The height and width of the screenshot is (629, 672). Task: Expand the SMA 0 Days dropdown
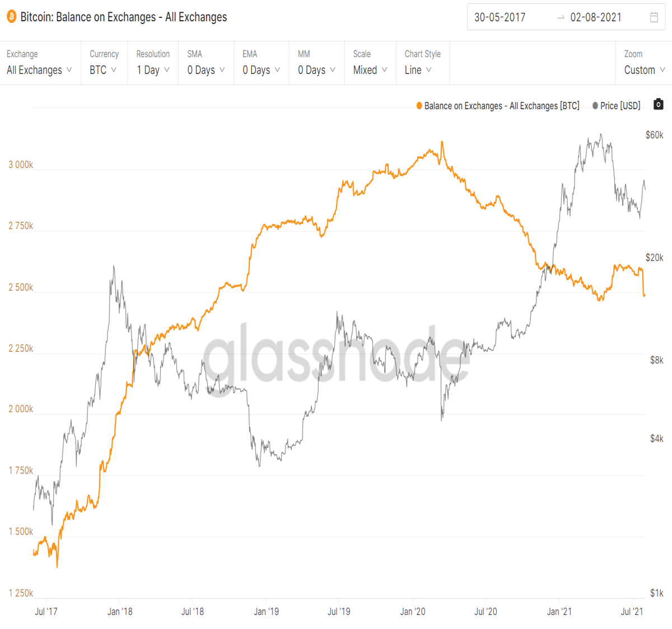point(206,63)
